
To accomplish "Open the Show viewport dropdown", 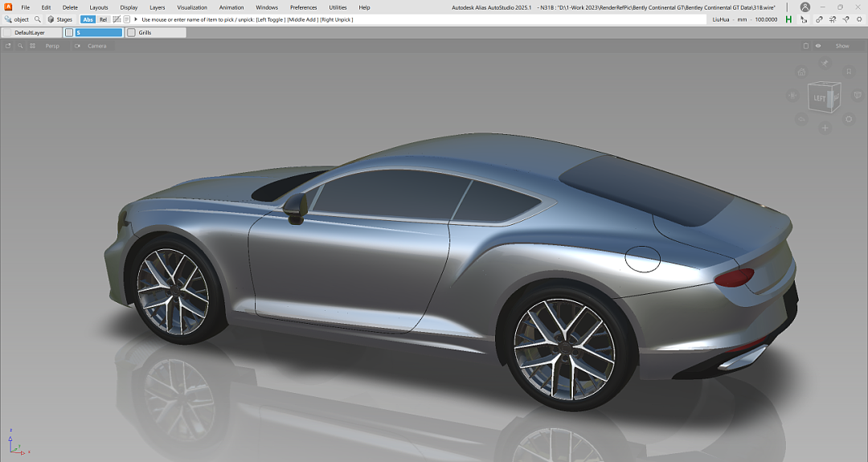I will [841, 46].
